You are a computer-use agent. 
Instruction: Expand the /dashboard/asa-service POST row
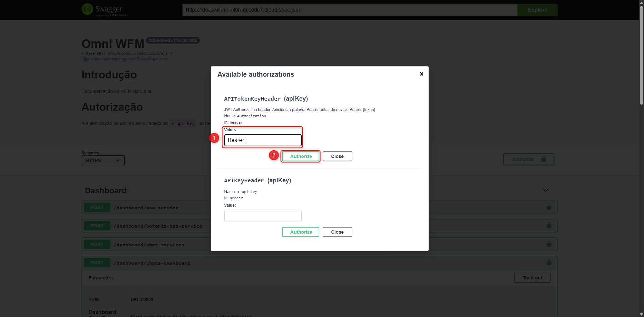tap(146, 208)
